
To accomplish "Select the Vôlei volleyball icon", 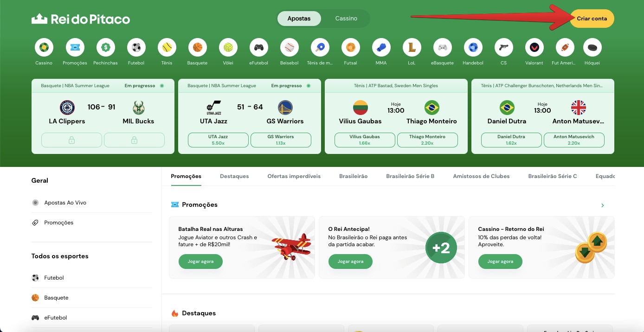I will (228, 47).
